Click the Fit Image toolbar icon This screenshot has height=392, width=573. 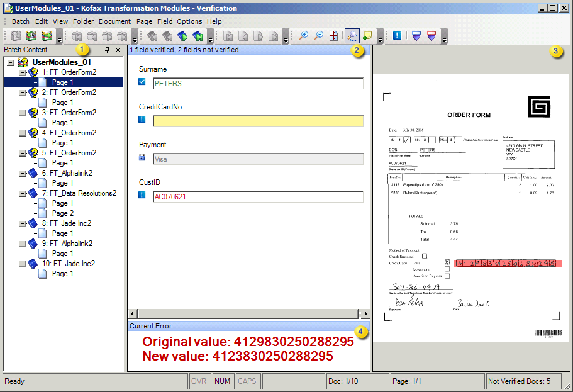click(x=334, y=36)
